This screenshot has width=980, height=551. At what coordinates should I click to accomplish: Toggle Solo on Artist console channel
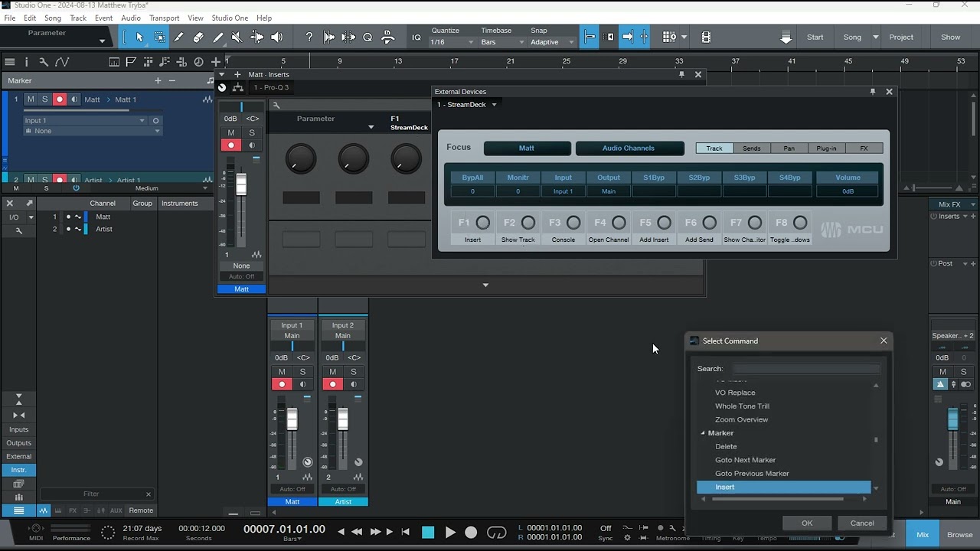pos(353,372)
